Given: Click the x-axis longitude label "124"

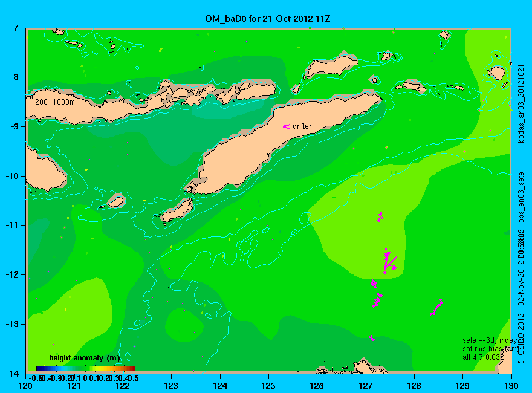Looking at the screenshot, I should click(x=220, y=386).
